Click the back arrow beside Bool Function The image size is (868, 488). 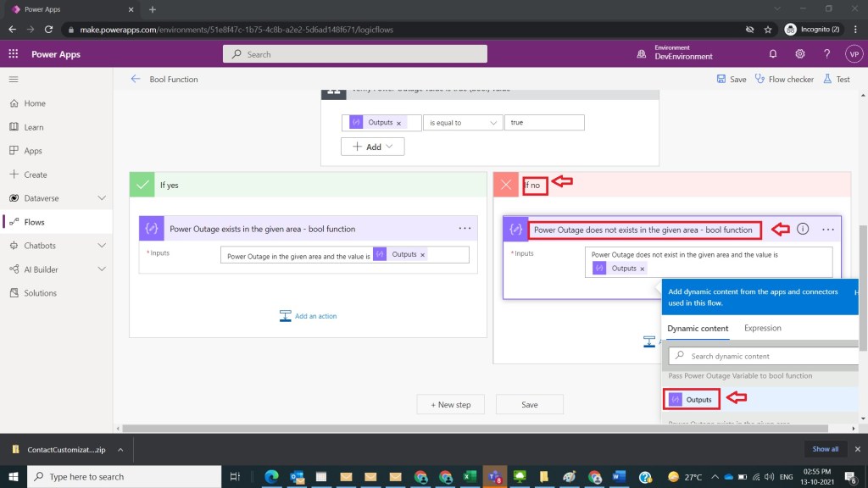pyautogui.click(x=136, y=79)
